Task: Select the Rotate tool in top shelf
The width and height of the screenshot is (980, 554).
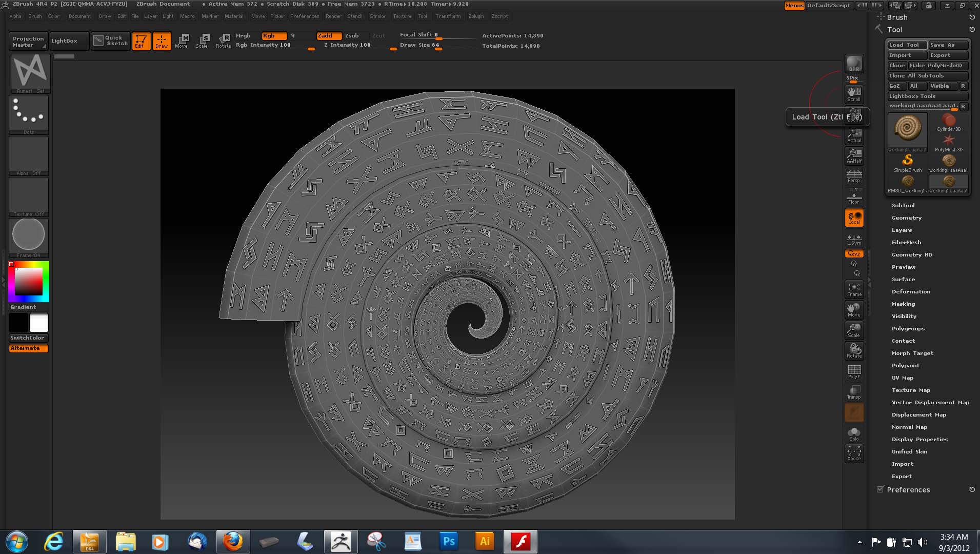Action: [x=224, y=41]
